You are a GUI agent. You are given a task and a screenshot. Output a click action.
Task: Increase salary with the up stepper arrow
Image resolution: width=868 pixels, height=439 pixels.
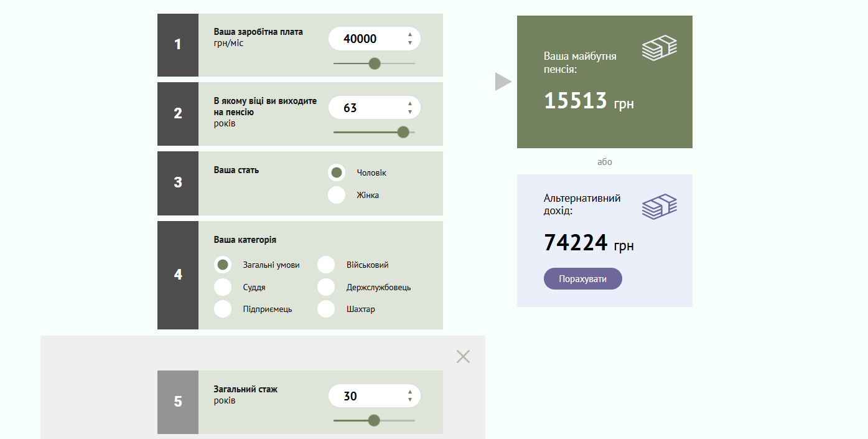(x=410, y=35)
